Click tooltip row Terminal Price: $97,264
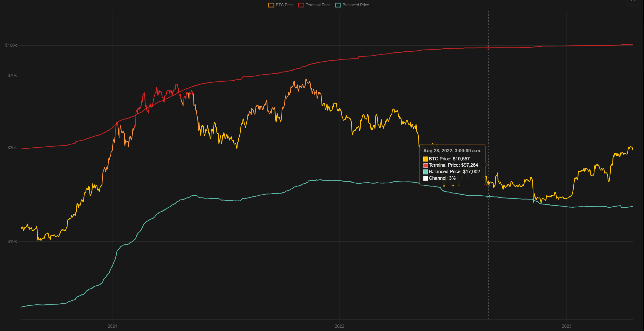The width and height of the screenshot is (644, 331). 451,165
